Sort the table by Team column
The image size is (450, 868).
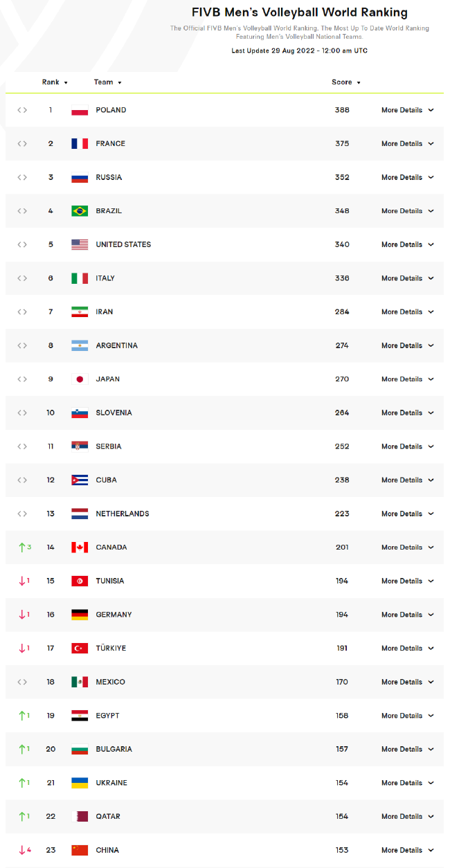tap(107, 82)
